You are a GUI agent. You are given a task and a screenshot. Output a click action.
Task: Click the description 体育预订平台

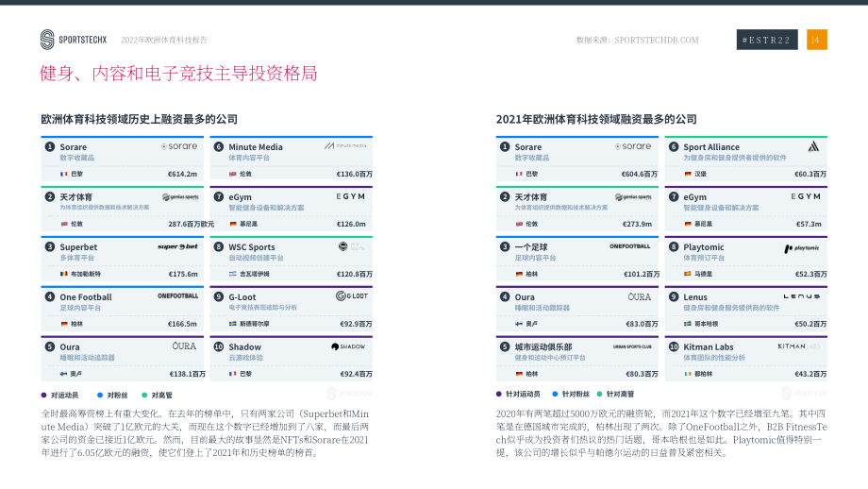[704, 258]
